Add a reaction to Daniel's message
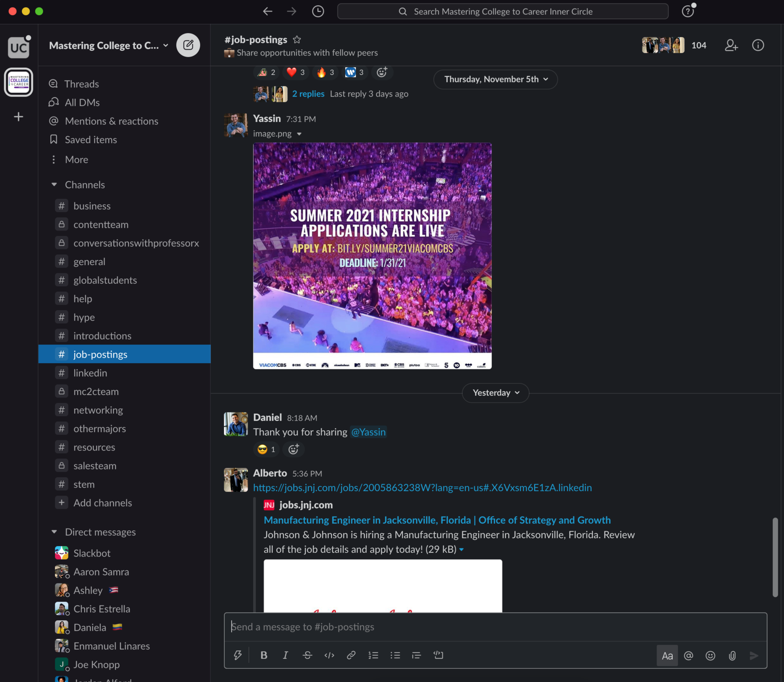 pyautogui.click(x=294, y=449)
